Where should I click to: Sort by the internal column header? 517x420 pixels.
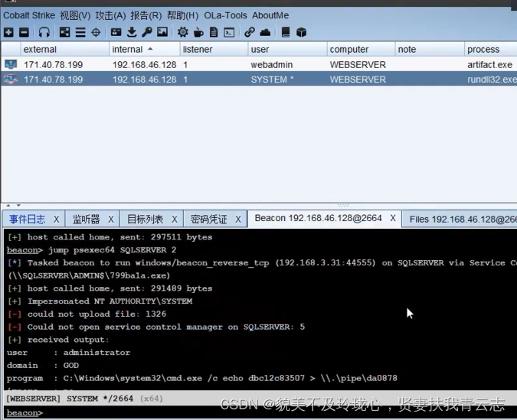coord(145,50)
